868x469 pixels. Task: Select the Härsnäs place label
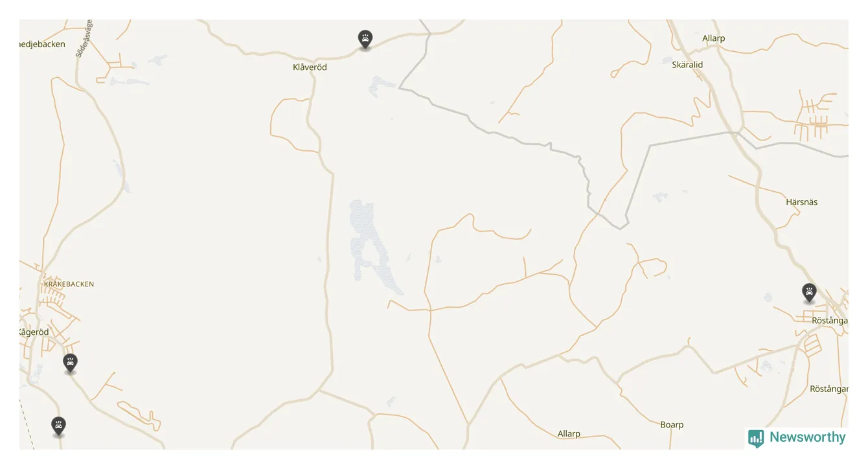(x=802, y=202)
